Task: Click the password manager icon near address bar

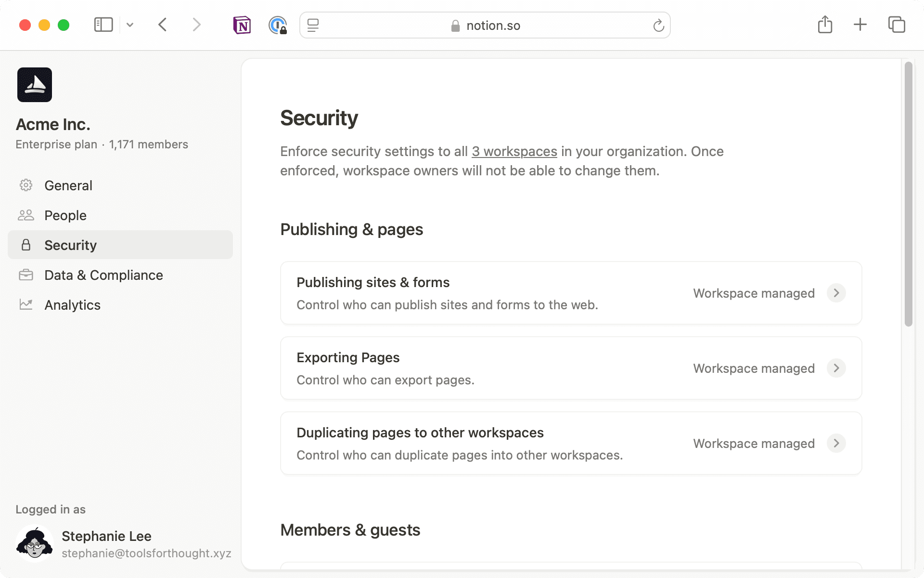Action: [x=278, y=25]
